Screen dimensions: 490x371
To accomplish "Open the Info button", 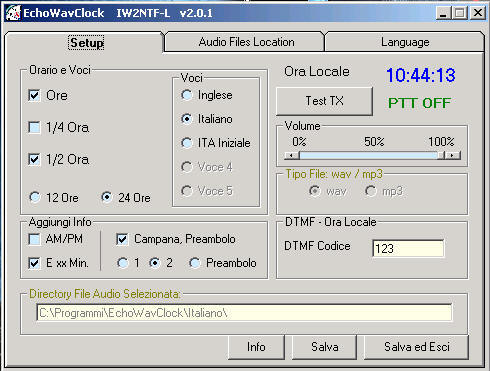I will (x=256, y=347).
